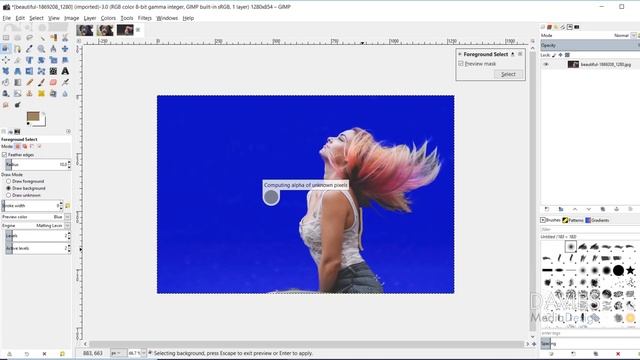Open the Select menu
Viewport: 640px width, 360px height.
pos(36,18)
